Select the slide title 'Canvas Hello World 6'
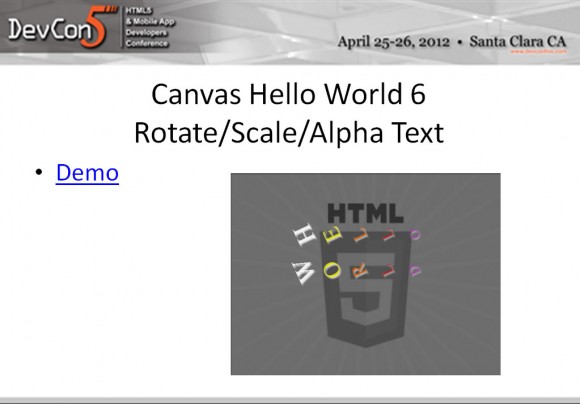Image resolution: width=580 pixels, height=404 pixels. click(289, 94)
